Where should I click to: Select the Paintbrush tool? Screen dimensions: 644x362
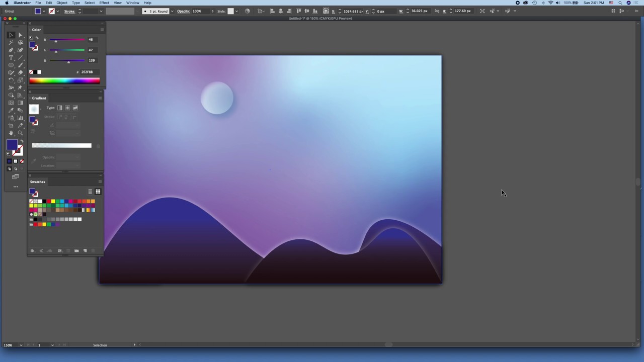(21, 65)
